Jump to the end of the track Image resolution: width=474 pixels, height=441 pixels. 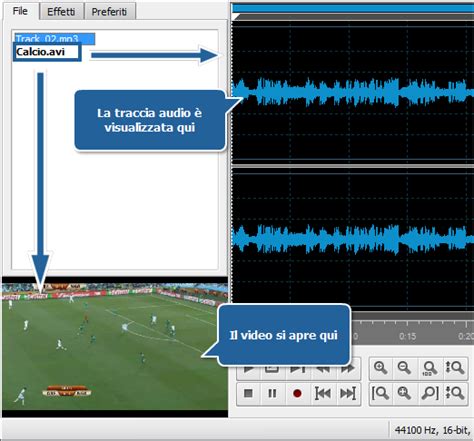pos(348,394)
